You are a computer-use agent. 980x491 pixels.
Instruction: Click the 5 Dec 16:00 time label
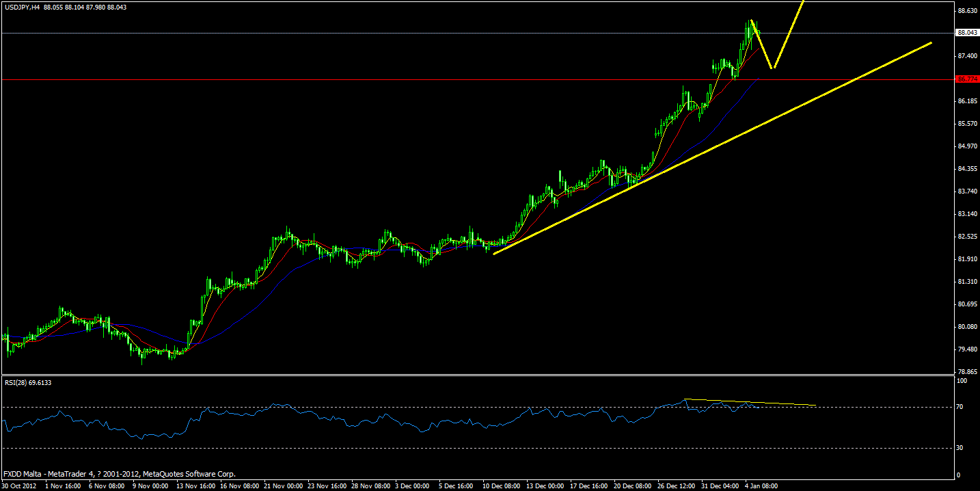457,486
